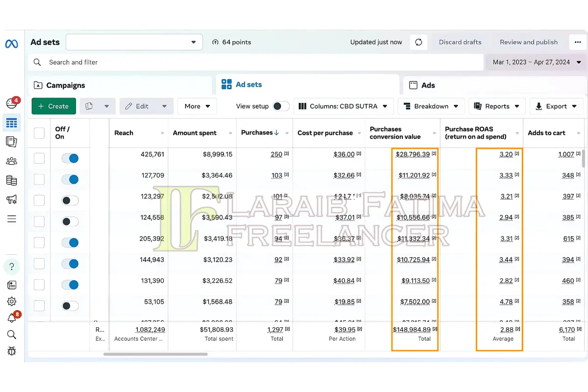This screenshot has width=588, height=392.
Task: Open the Ads Manager table icon in sidebar
Action: pyautogui.click(x=12, y=123)
